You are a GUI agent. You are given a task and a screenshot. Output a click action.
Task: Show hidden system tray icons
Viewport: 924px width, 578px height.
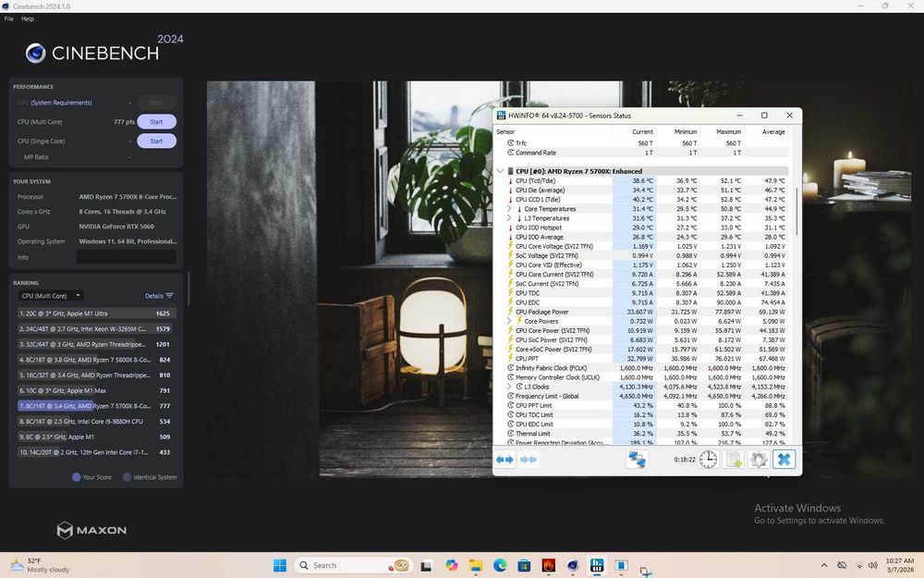tap(824, 566)
